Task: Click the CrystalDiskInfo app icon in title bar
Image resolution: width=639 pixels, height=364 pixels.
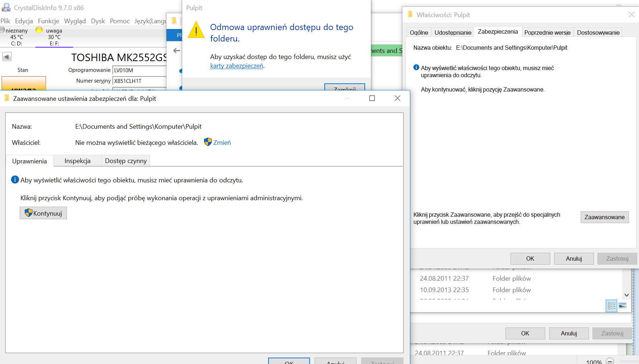Action: pos(6,7)
